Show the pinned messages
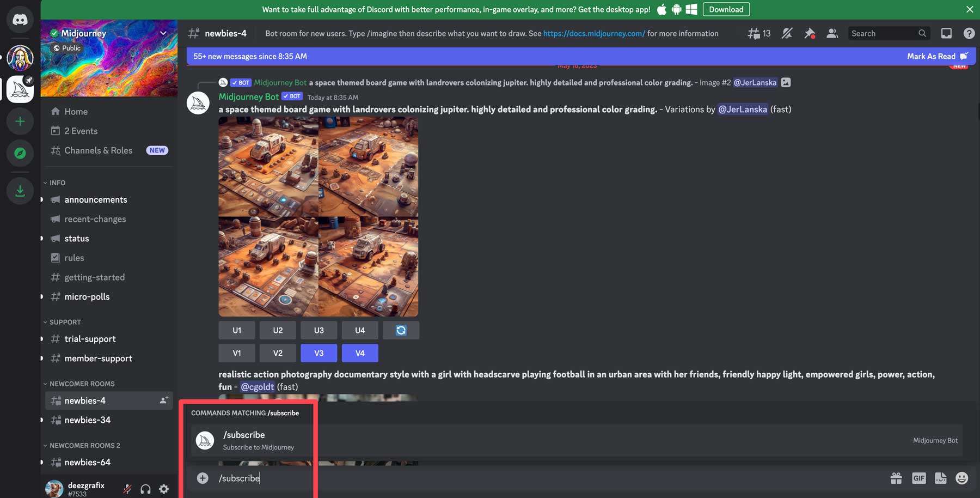980x498 pixels. (x=810, y=33)
